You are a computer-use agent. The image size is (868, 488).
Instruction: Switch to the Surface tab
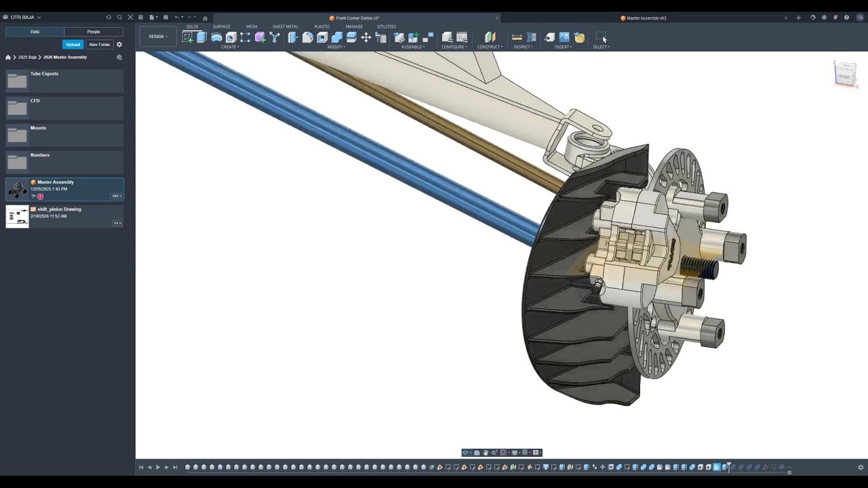click(221, 26)
